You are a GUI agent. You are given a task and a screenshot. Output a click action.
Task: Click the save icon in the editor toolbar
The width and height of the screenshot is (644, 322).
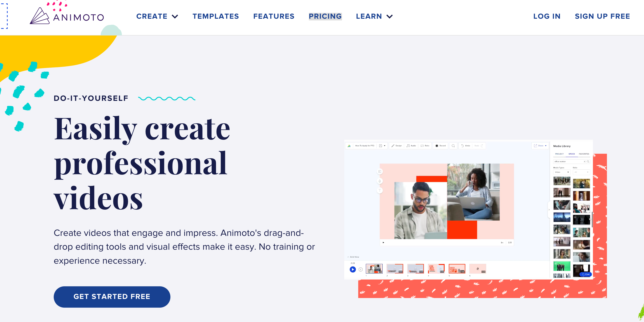pos(381,146)
